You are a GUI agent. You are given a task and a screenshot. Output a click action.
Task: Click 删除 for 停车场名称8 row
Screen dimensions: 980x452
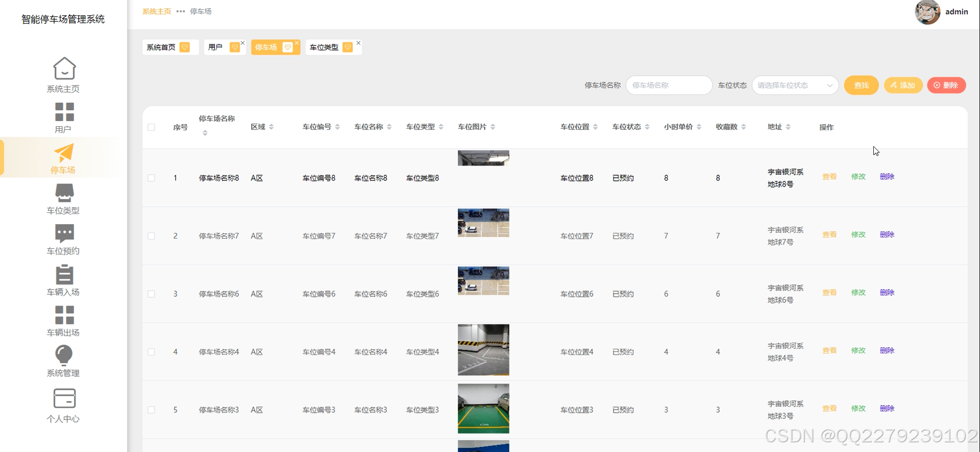887,177
